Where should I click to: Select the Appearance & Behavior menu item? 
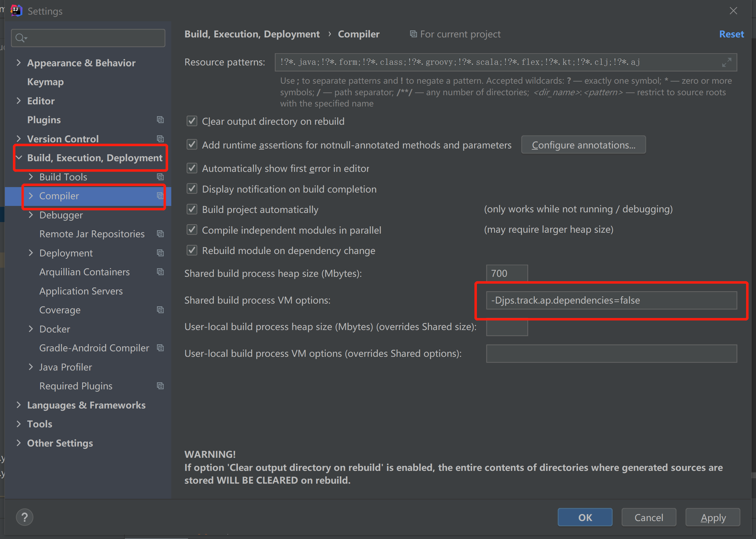coord(81,62)
